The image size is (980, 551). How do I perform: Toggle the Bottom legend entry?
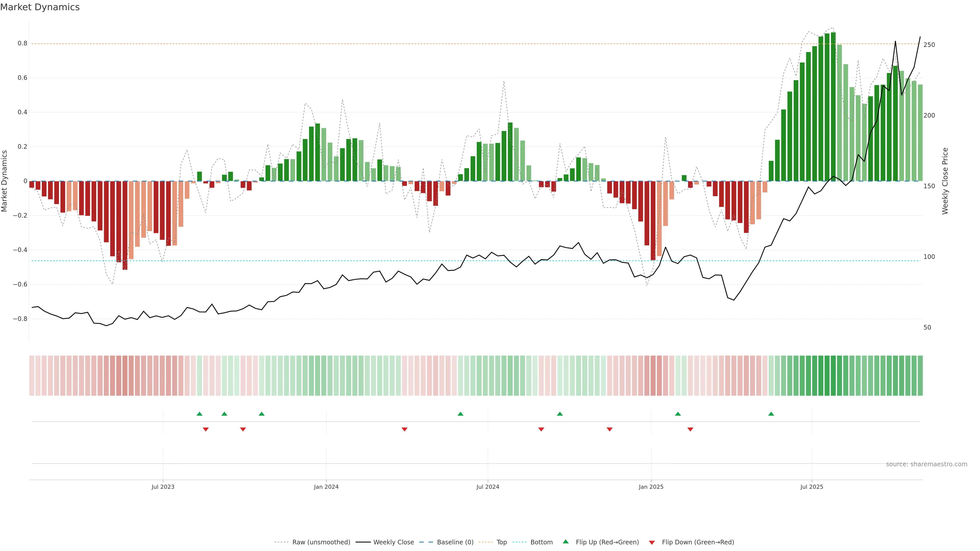click(x=541, y=542)
